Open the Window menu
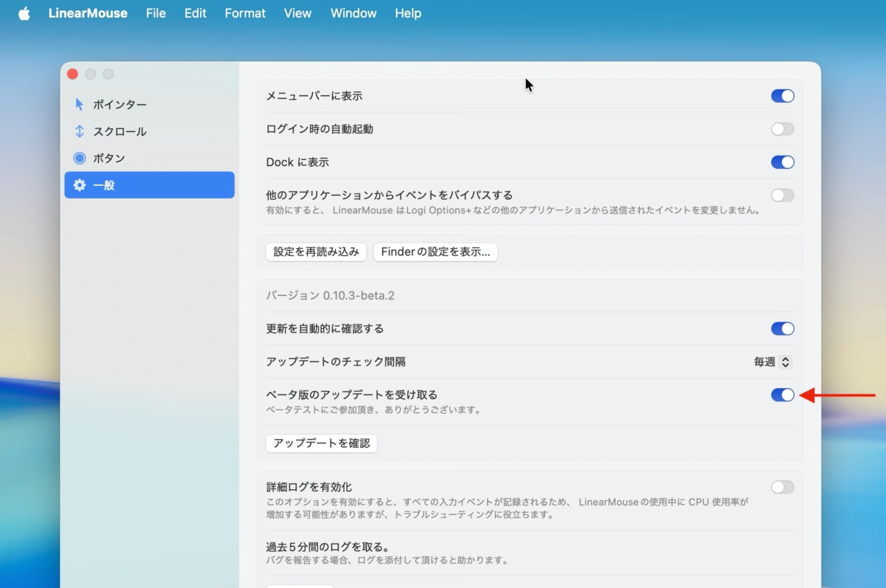 (353, 13)
